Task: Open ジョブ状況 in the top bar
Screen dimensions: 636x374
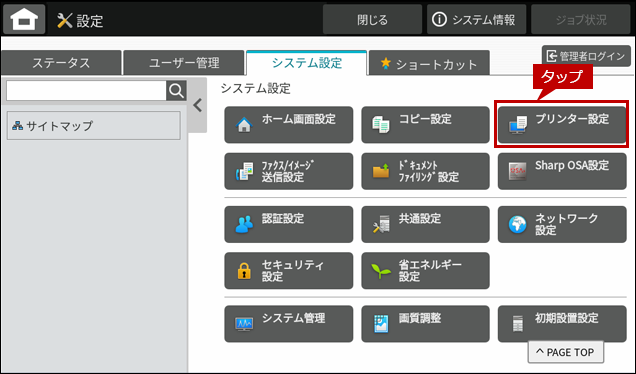Action: (x=580, y=19)
